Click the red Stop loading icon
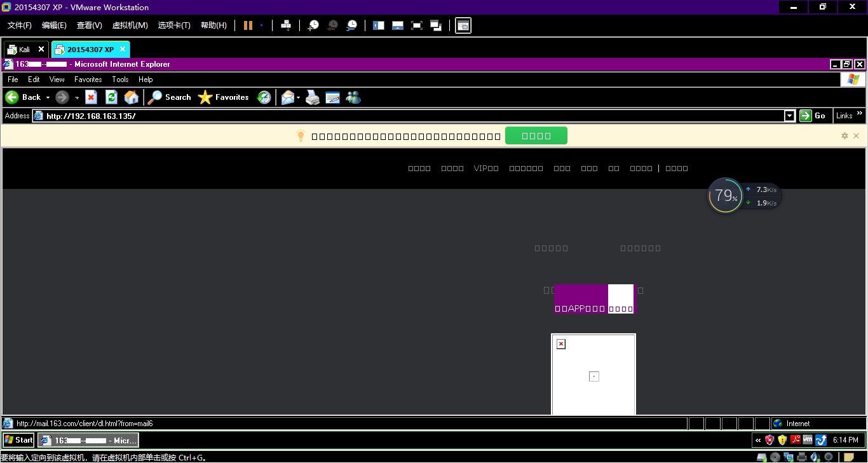This screenshot has width=868, height=463. 91,97
